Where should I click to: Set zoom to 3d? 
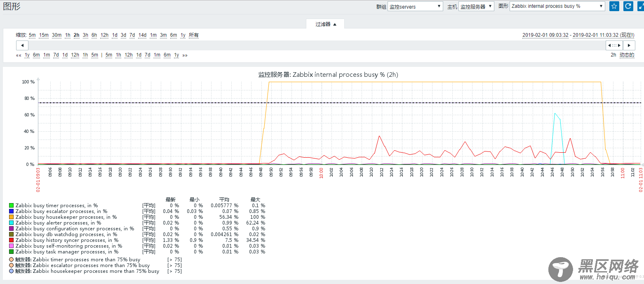pos(123,35)
